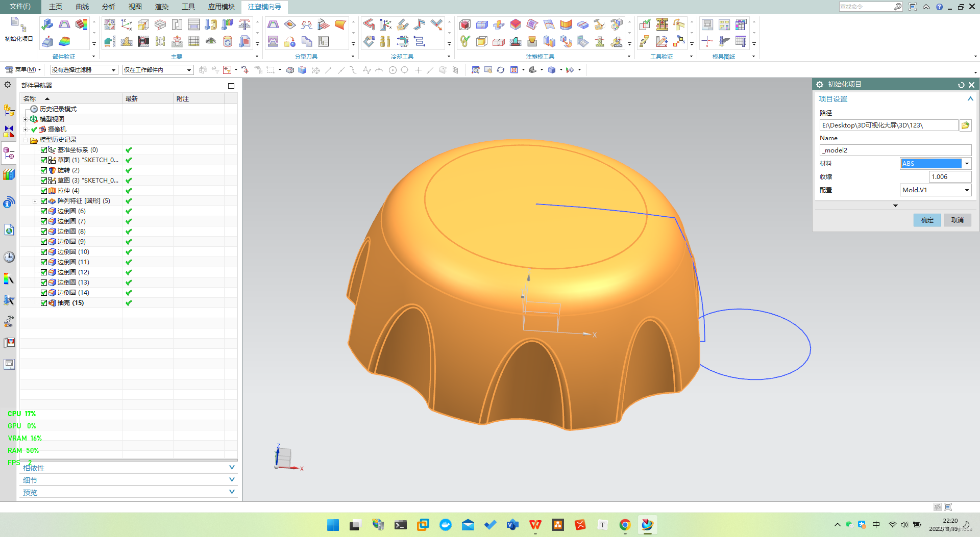This screenshot has height=537, width=980.
Task: Click the reset icon in 初始化项目 dialog
Action: click(x=961, y=85)
